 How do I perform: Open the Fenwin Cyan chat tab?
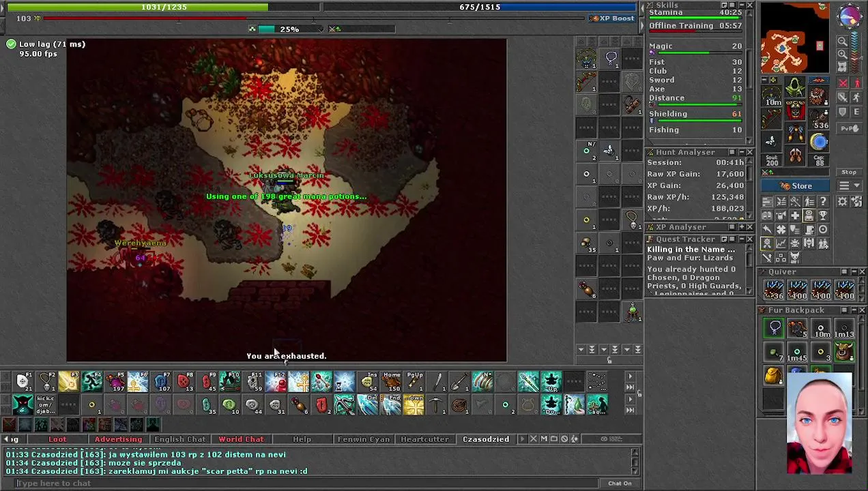click(x=364, y=439)
